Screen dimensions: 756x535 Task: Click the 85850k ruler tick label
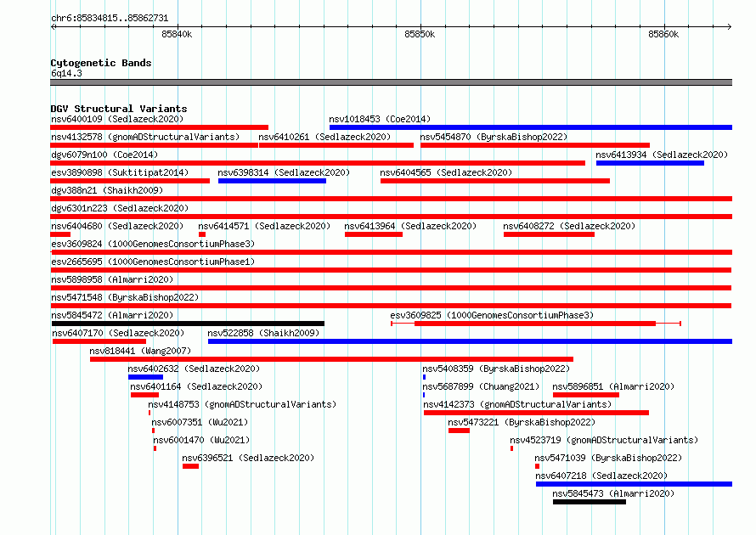(x=420, y=34)
